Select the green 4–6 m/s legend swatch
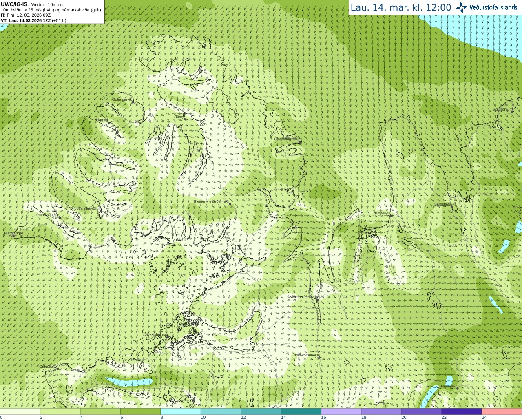 click(x=100, y=411)
